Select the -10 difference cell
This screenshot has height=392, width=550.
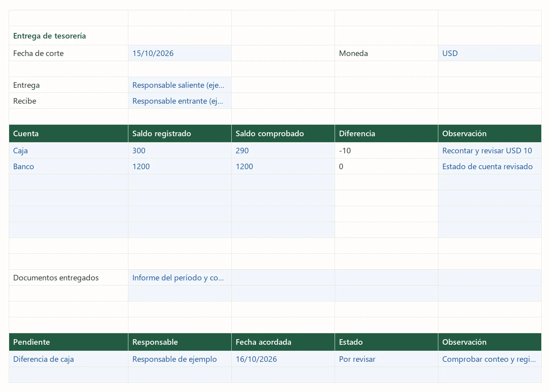point(386,151)
